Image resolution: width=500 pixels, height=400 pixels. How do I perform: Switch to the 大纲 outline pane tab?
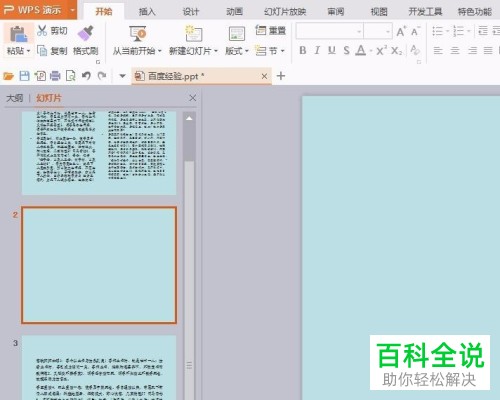click(x=15, y=98)
